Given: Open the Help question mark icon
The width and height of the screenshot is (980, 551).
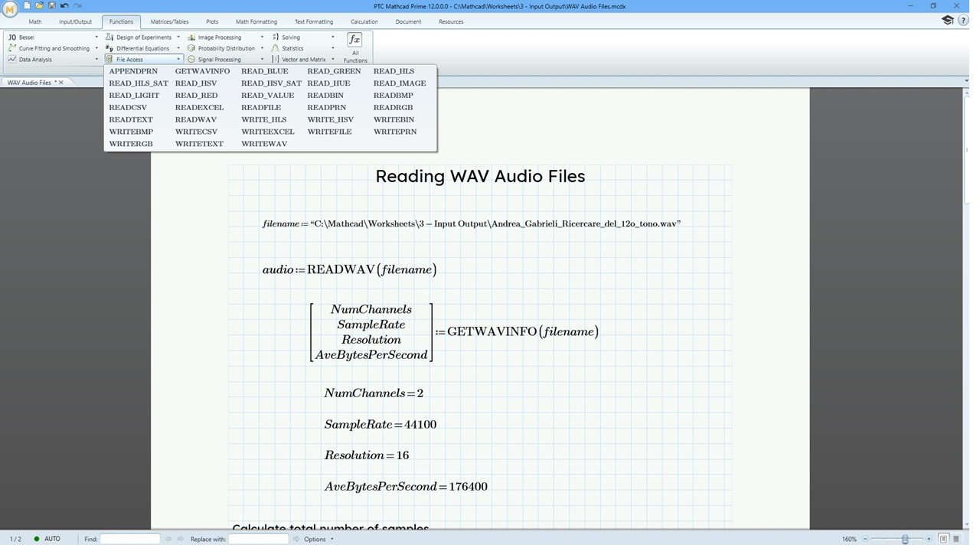Looking at the screenshot, I should [x=963, y=21].
